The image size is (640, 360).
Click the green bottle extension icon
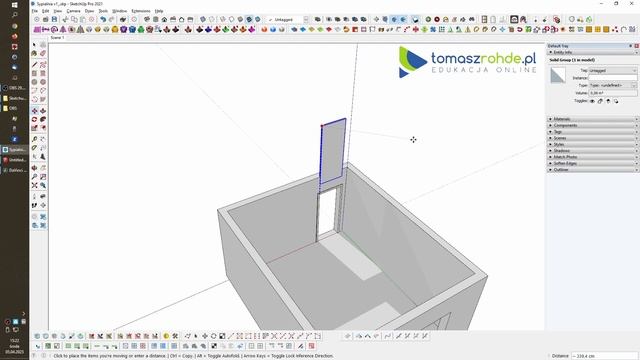click(x=141, y=29)
